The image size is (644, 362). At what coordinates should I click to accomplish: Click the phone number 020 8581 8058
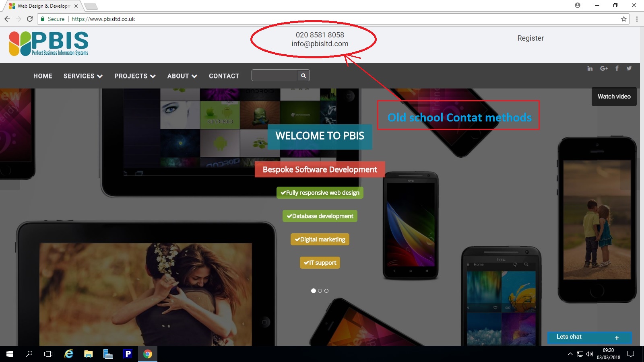coord(320,35)
